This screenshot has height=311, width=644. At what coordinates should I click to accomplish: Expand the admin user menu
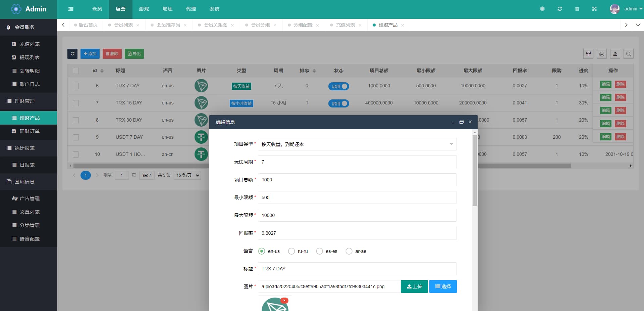[x=626, y=9]
